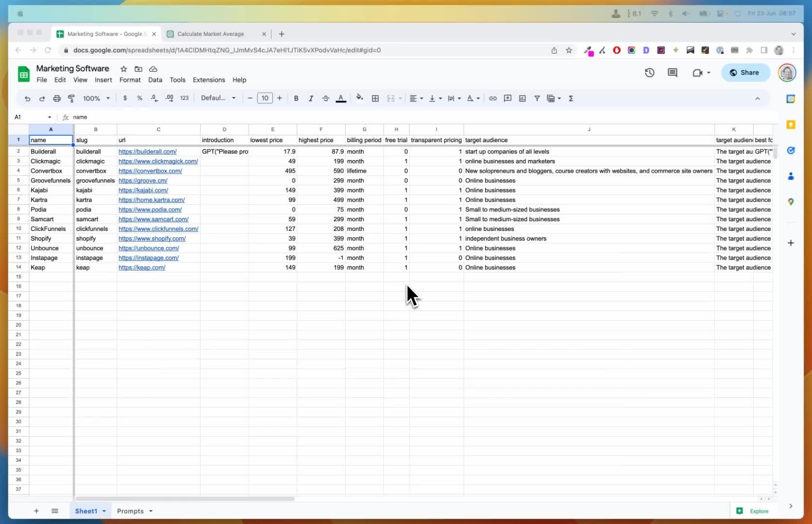Click the Insert comment icon in toolbar
The image size is (812, 524).
coord(507,98)
